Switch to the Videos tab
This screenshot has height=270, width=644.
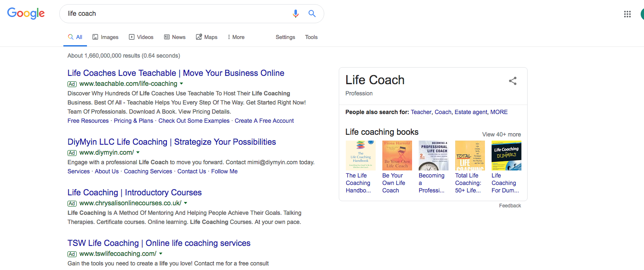pyautogui.click(x=141, y=37)
